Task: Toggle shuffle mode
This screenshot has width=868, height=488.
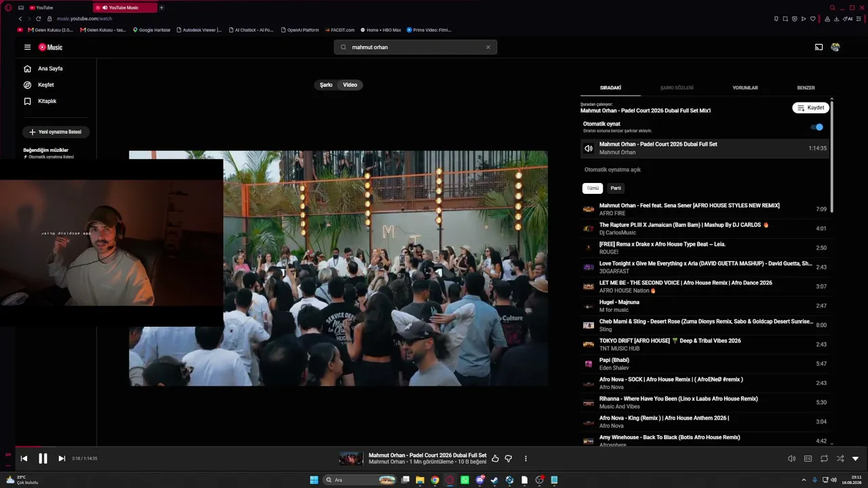Action: click(840, 459)
